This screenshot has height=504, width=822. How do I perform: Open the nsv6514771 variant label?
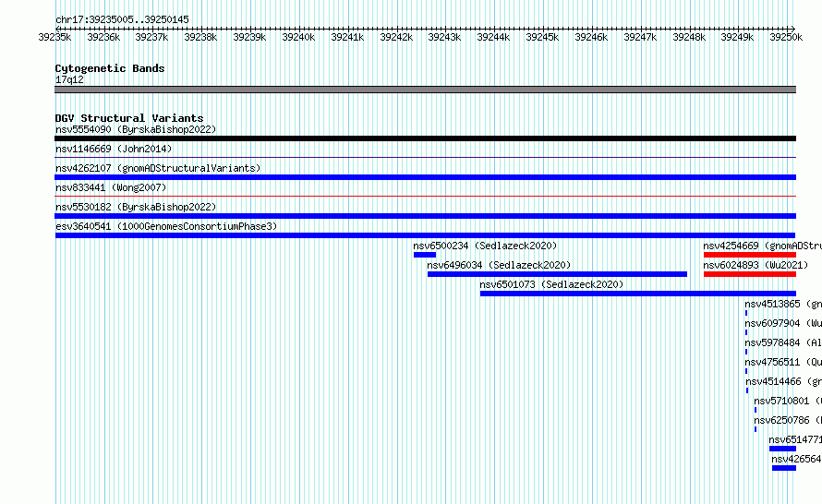[x=795, y=439]
